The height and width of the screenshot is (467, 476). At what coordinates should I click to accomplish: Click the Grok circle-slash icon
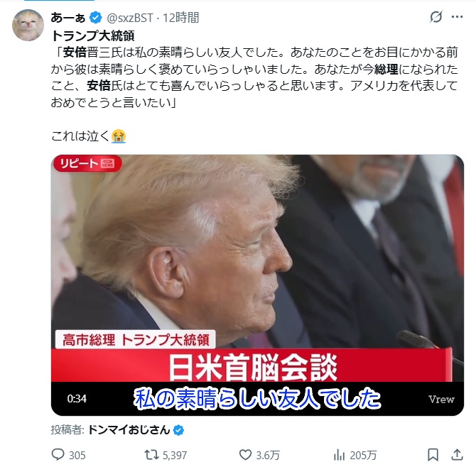(x=436, y=17)
